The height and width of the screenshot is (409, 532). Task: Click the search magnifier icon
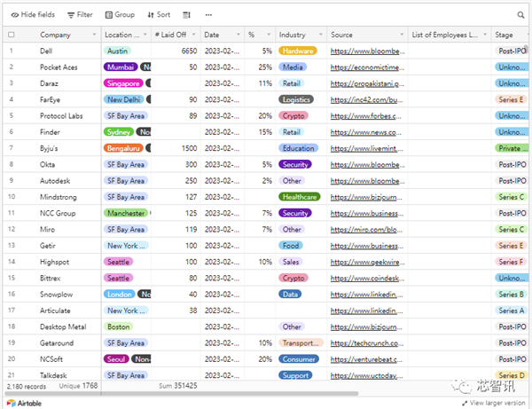pos(520,15)
